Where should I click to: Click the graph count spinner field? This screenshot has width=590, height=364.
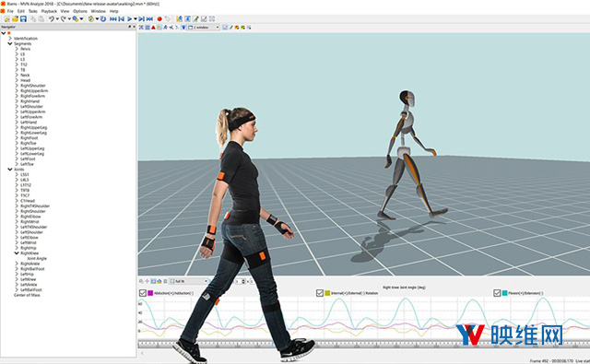click(x=241, y=281)
